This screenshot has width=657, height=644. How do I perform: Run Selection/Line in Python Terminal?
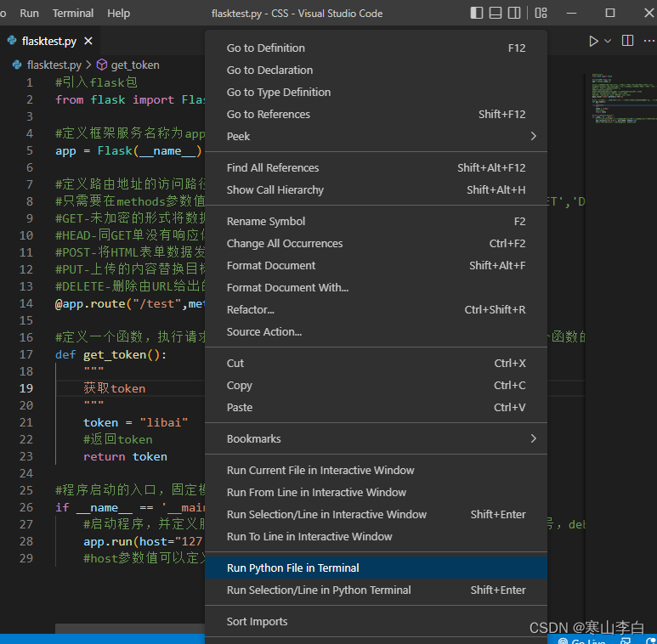(x=376, y=590)
